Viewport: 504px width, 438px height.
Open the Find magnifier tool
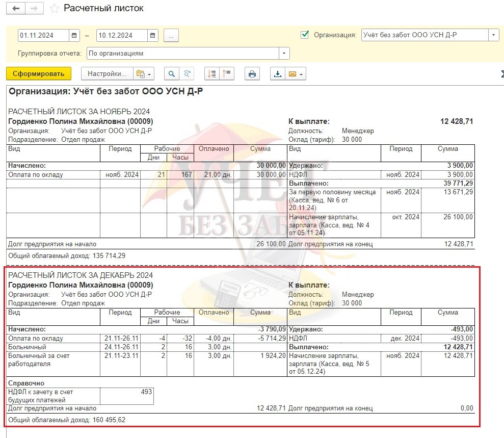pos(172,74)
